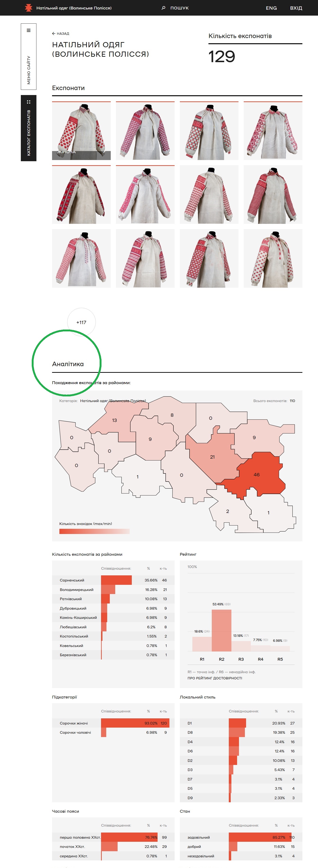318x868 pixels.
Task: Click the back arrow НАЗАД
Action: 61,34
